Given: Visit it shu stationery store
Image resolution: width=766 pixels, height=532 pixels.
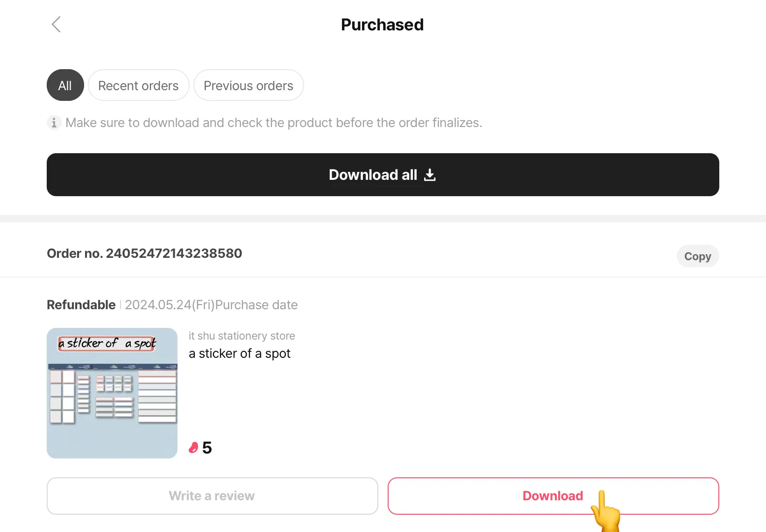Looking at the screenshot, I should (x=241, y=336).
